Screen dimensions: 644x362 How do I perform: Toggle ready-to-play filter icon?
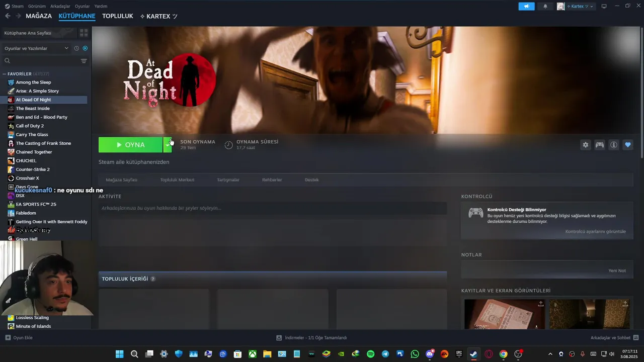point(85,48)
